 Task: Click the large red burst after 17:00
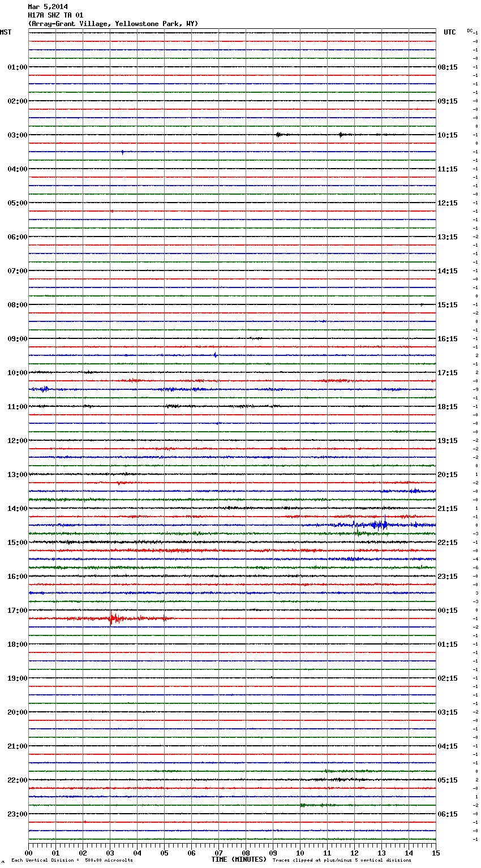click(114, 618)
